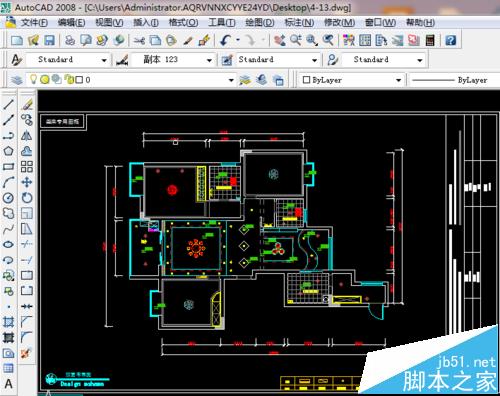Screen dimensions: 500x396
Task: Select the Chamfer tool
Action: tap(27, 322)
